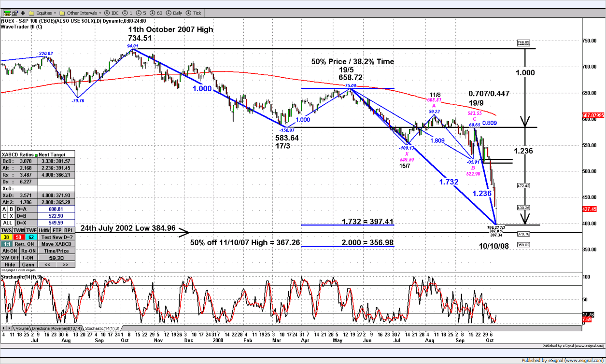This screenshot has width=606, height=364.
Task: Select point X button
Action: 11,216
